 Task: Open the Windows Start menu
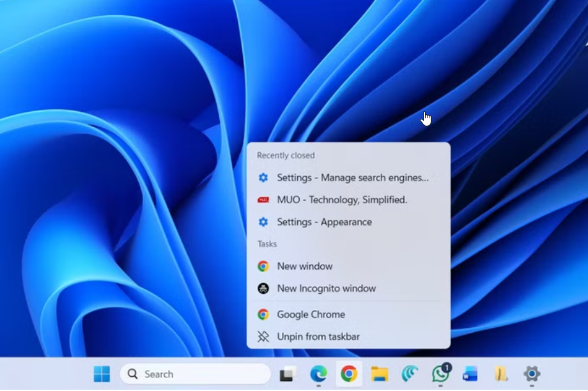click(102, 374)
